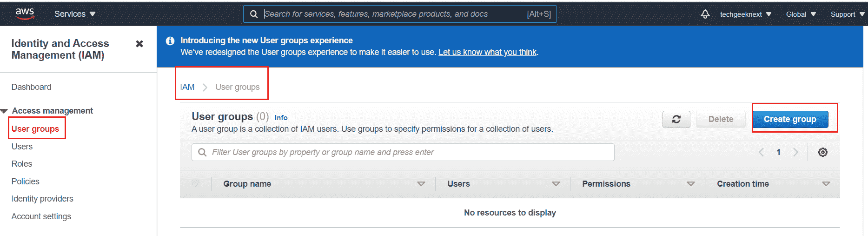Click the search magnifier in top bar

pyautogui.click(x=254, y=14)
